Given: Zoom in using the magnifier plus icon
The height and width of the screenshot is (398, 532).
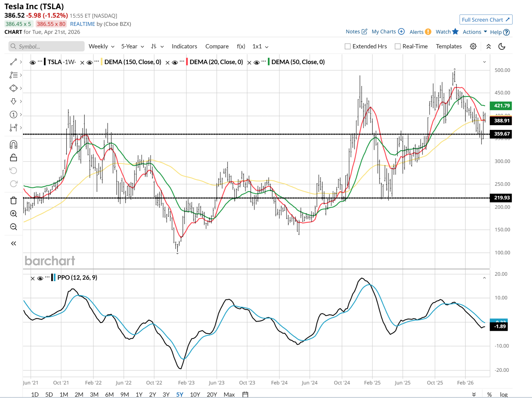Looking at the screenshot, I should coord(14,214).
